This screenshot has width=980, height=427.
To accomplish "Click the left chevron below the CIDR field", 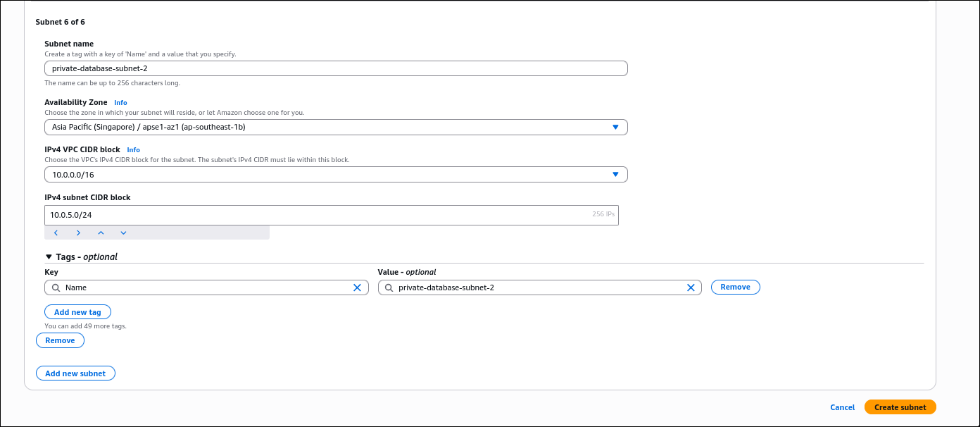I will [x=56, y=232].
